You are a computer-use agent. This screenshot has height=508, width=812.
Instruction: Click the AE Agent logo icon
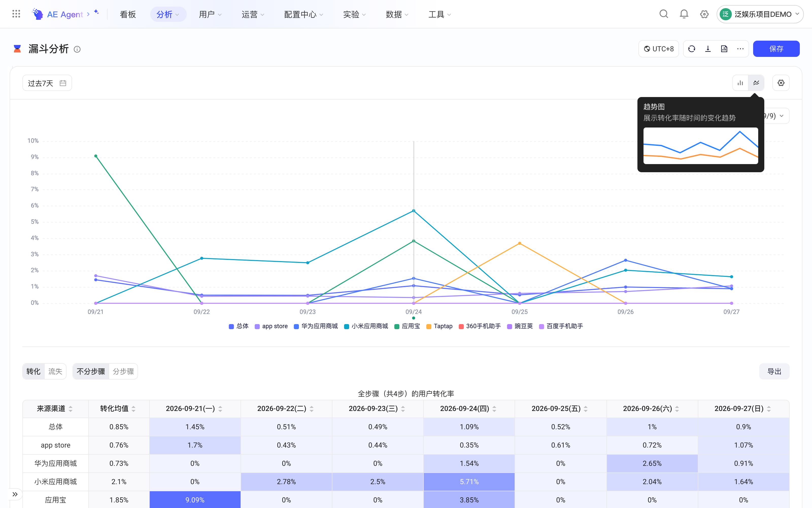pyautogui.click(x=38, y=14)
